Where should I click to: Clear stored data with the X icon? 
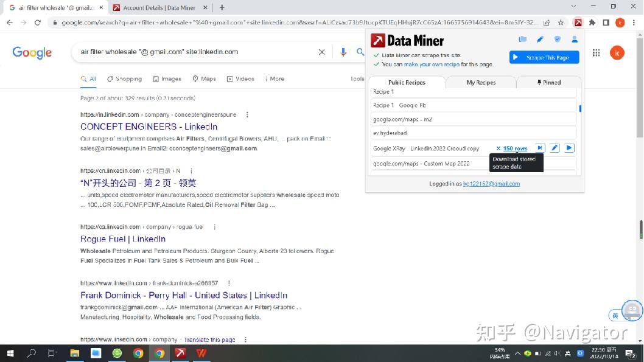pos(498,148)
